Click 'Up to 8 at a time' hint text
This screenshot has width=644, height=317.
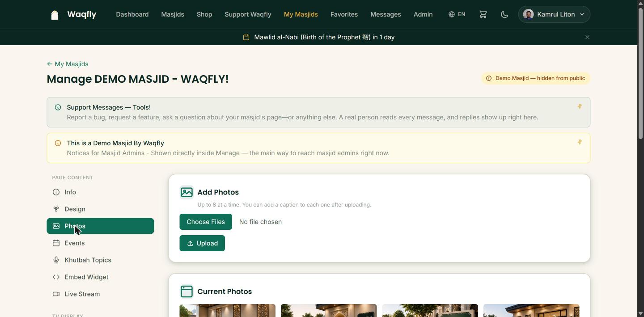coord(284,205)
